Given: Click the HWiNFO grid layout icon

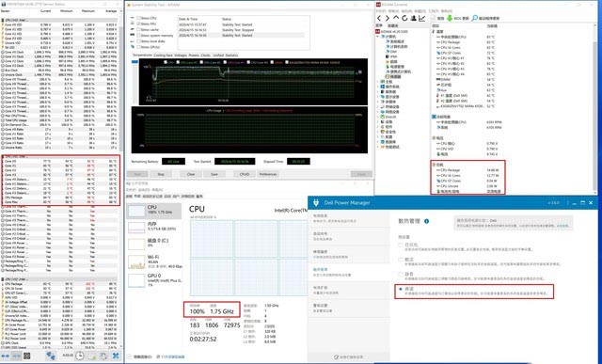Looking at the screenshot, I should (x=27, y=356).
